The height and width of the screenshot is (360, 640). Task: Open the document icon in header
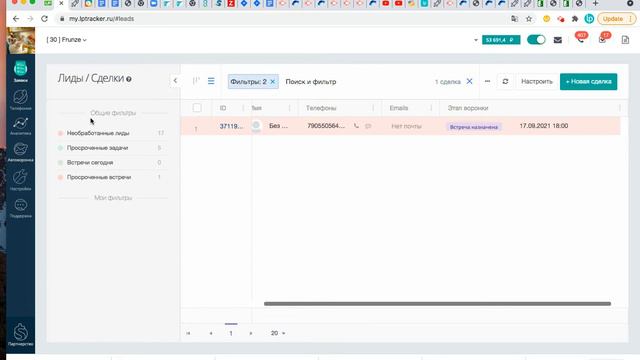click(625, 40)
